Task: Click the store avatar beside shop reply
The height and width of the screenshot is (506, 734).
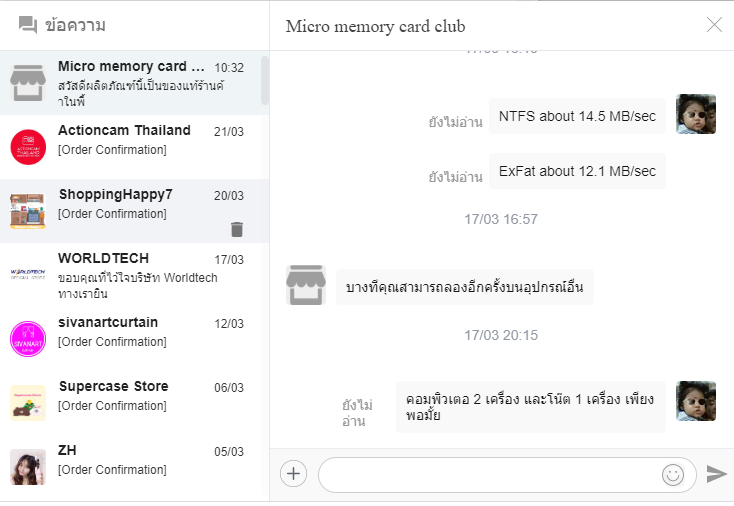Action: [306, 285]
